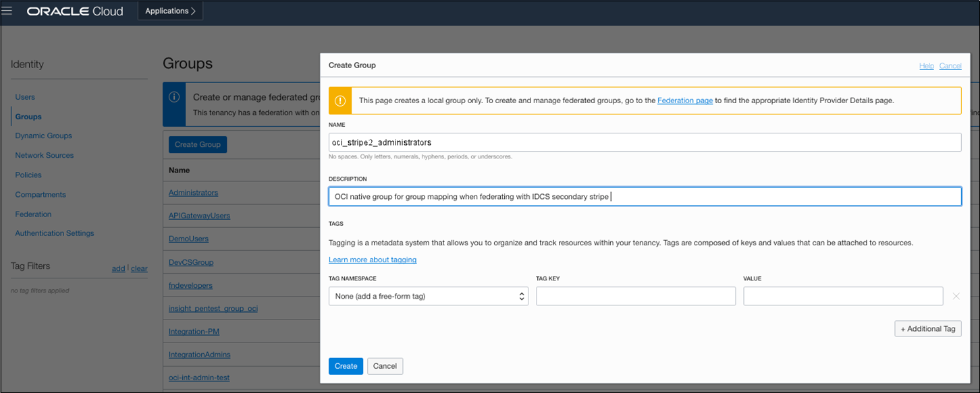This screenshot has height=393, width=980.
Task: Click inside the NAME text field
Action: pyautogui.click(x=645, y=142)
